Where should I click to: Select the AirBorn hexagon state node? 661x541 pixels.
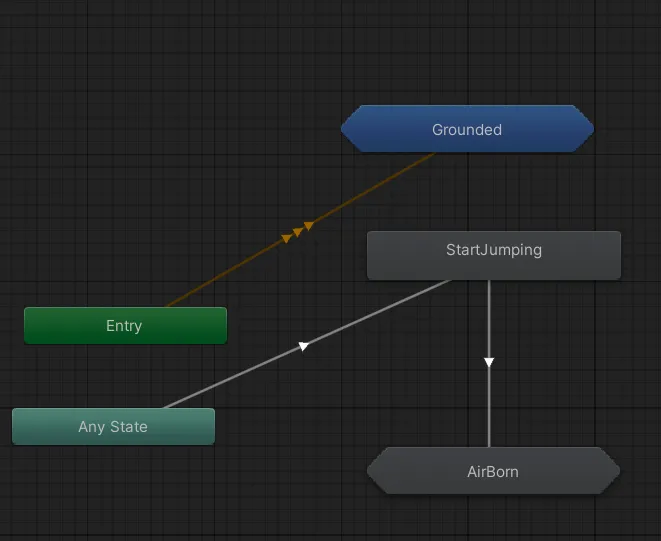pos(493,471)
